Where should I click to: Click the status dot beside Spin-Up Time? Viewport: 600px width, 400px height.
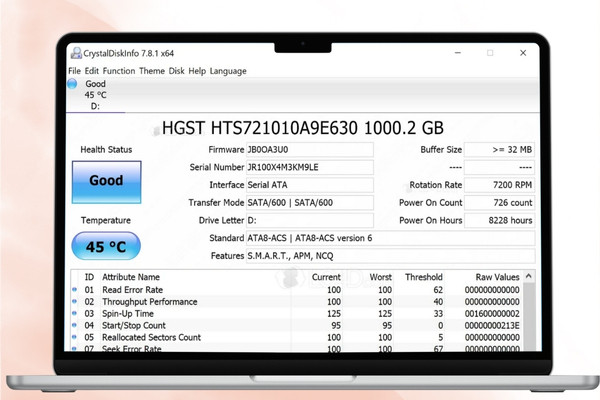(75, 313)
